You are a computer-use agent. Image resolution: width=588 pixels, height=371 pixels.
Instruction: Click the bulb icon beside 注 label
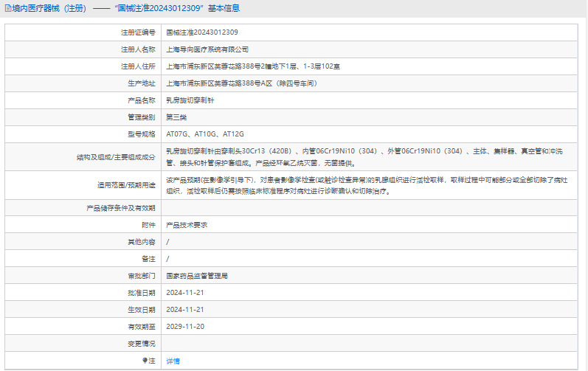point(145,361)
